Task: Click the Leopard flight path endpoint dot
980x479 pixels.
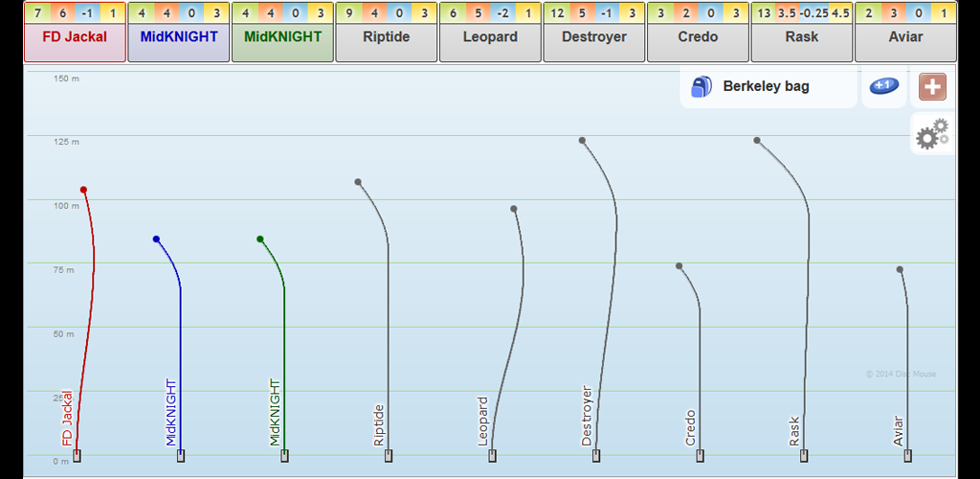Action: coord(514,209)
